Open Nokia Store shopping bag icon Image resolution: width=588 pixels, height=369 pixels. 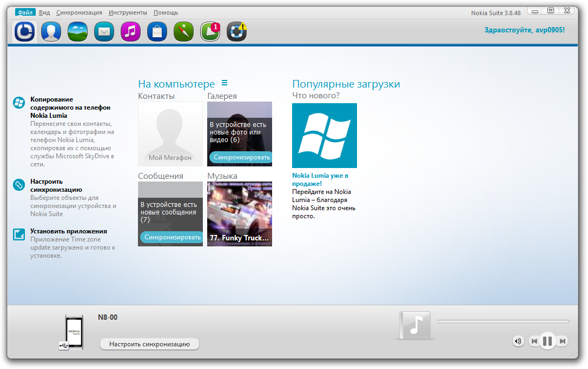[x=157, y=32]
